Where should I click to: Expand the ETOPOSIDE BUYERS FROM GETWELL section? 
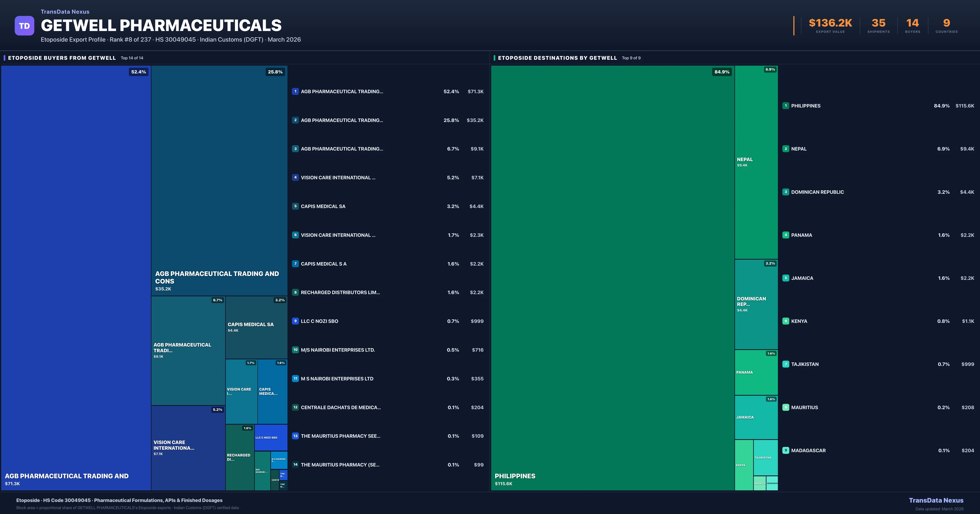(62, 58)
